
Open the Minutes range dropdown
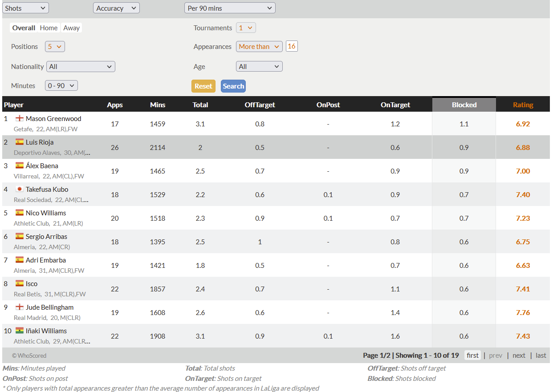click(61, 85)
